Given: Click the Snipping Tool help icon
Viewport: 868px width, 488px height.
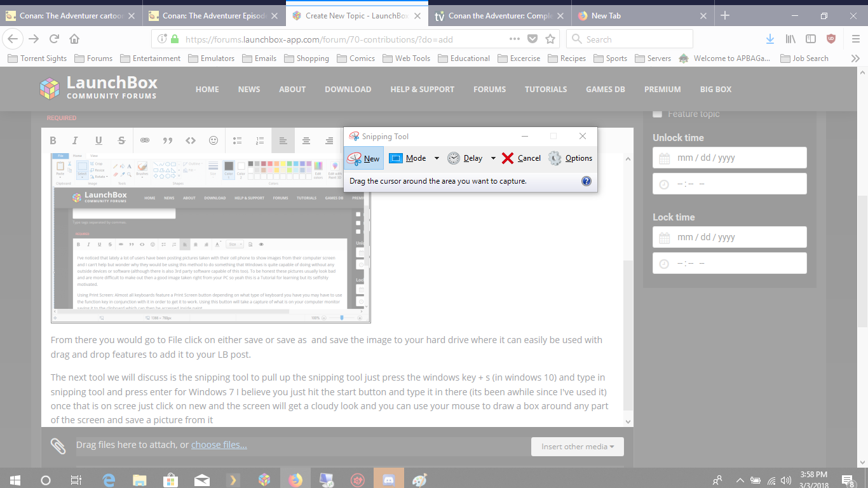Looking at the screenshot, I should click(586, 181).
